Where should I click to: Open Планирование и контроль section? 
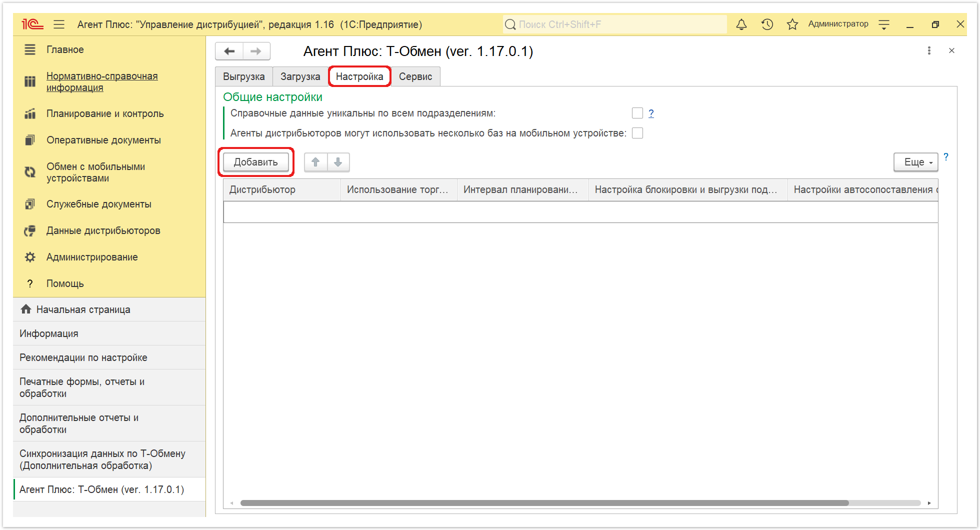click(x=105, y=113)
